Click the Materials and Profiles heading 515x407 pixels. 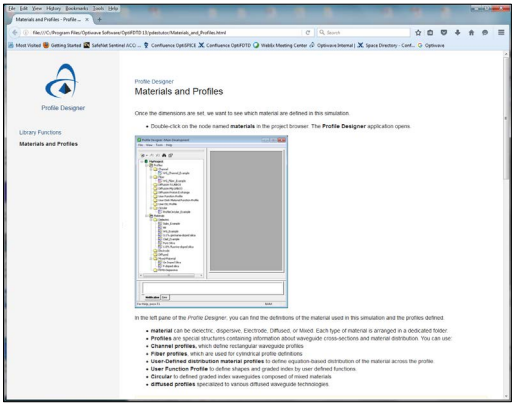click(179, 92)
